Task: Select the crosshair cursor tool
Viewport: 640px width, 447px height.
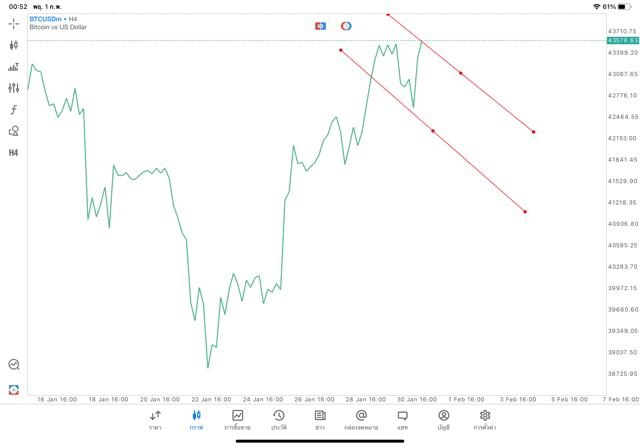Action: point(14,23)
